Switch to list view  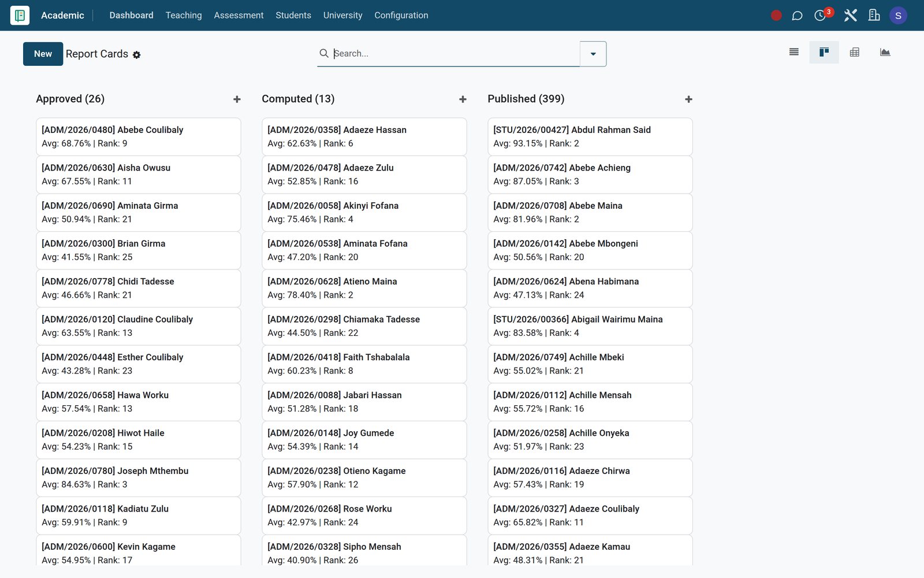pos(794,52)
